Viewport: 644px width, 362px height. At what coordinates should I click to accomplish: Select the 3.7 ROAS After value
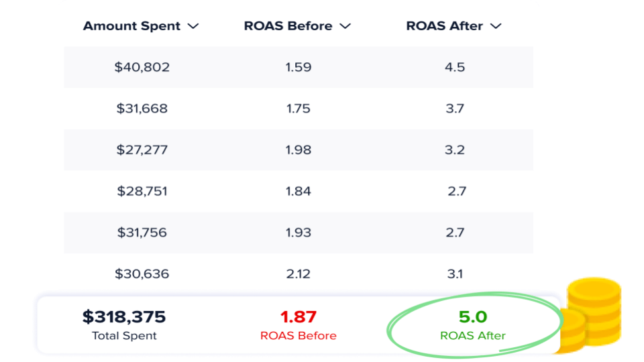point(455,109)
